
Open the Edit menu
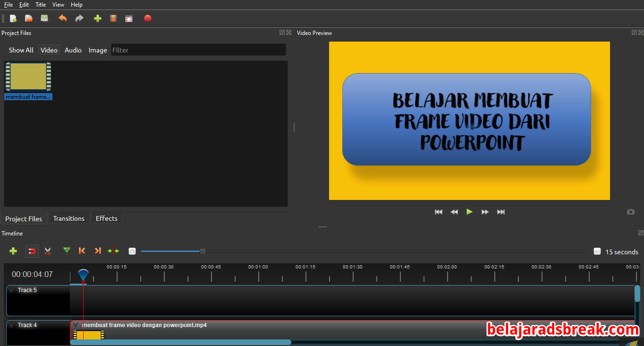(24, 5)
